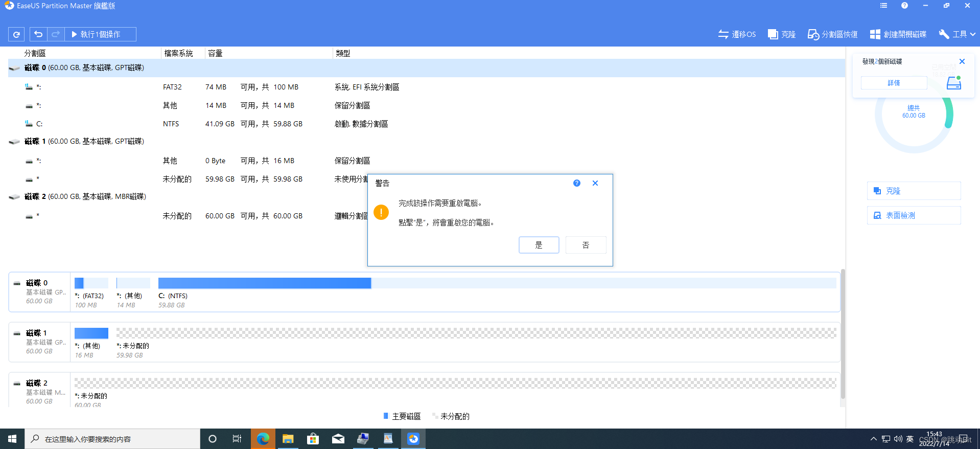Show hidden system tray icons
The image size is (980, 449).
pyautogui.click(x=873, y=439)
